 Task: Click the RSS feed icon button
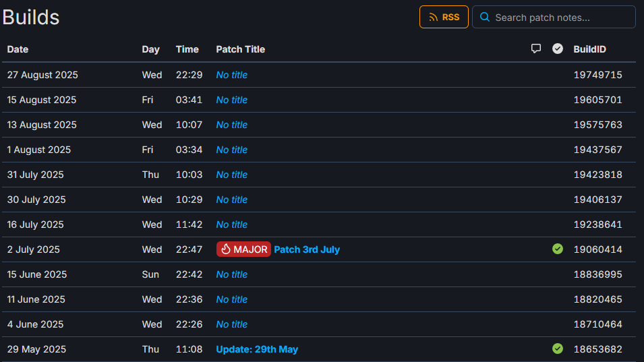444,18
